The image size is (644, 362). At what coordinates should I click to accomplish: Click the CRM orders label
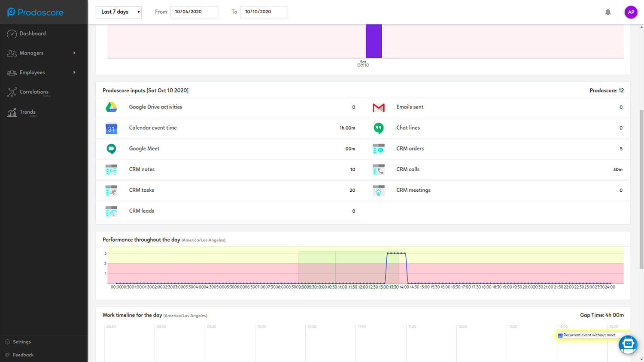(410, 149)
